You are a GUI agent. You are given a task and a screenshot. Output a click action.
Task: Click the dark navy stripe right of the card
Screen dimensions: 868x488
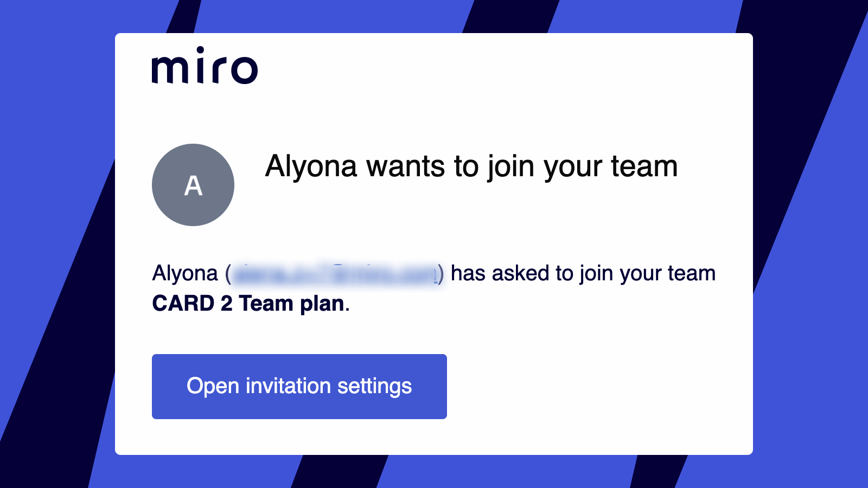[803, 163]
